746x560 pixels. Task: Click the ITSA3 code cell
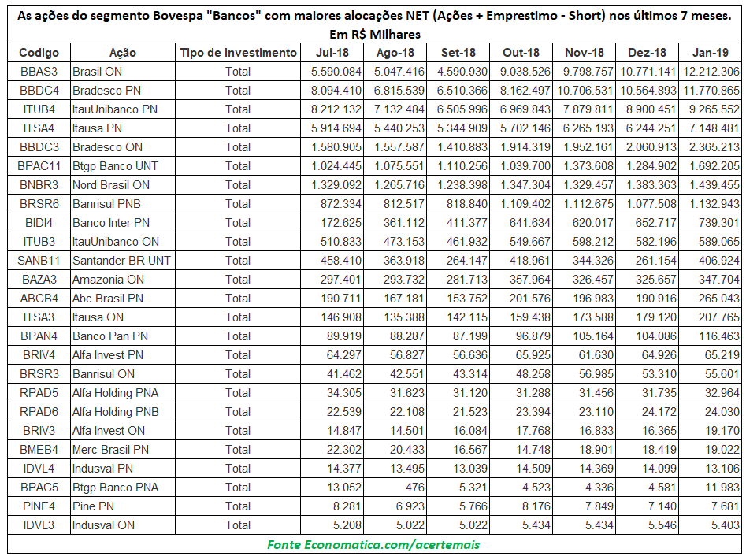(x=39, y=317)
